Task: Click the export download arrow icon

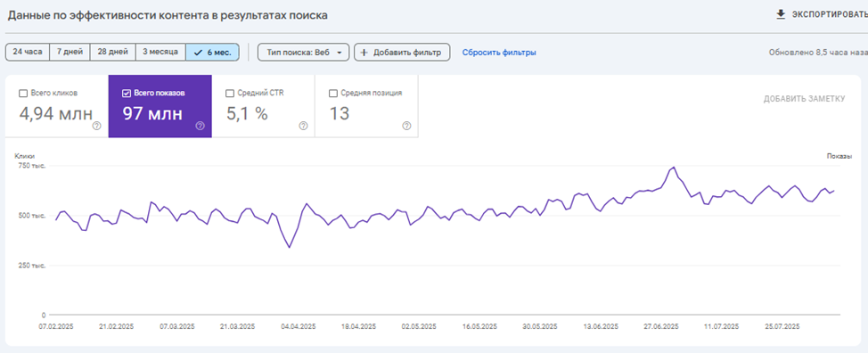Action: [x=781, y=15]
